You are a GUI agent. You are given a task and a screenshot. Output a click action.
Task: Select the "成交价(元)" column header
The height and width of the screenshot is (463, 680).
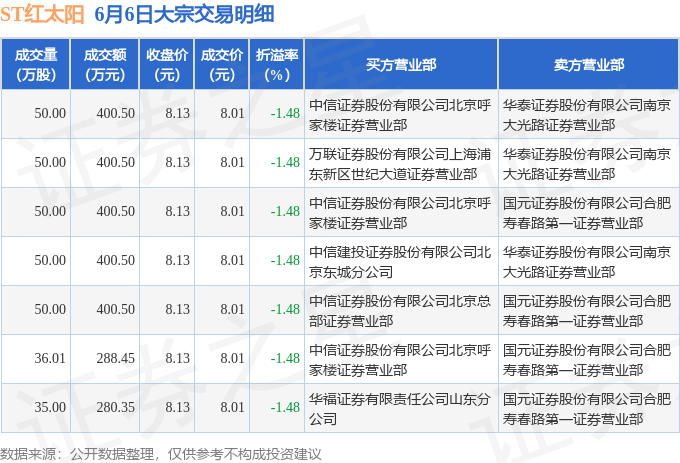tap(222, 65)
